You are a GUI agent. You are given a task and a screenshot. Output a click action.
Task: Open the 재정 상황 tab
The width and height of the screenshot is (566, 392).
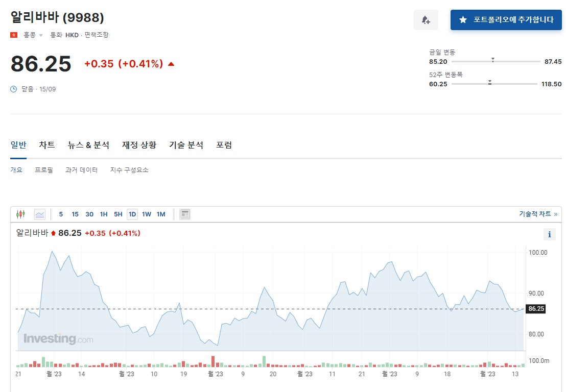point(139,145)
